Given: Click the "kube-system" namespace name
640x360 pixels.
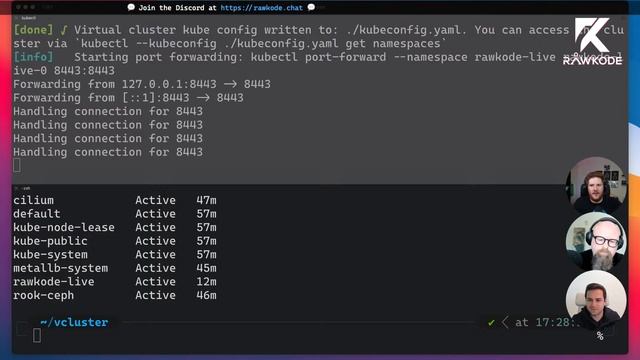Looking at the screenshot, I should click(x=50, y=254).
